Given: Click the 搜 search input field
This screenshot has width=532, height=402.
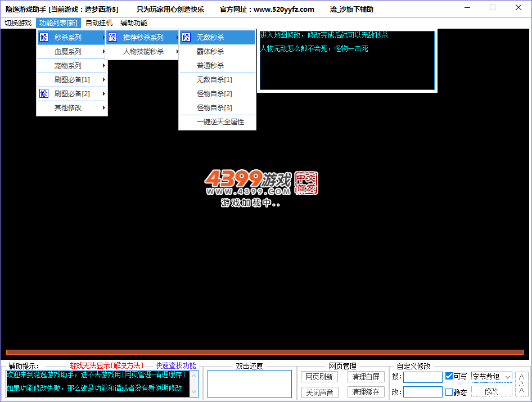Looking at the screenshot, I should [423, 377].
